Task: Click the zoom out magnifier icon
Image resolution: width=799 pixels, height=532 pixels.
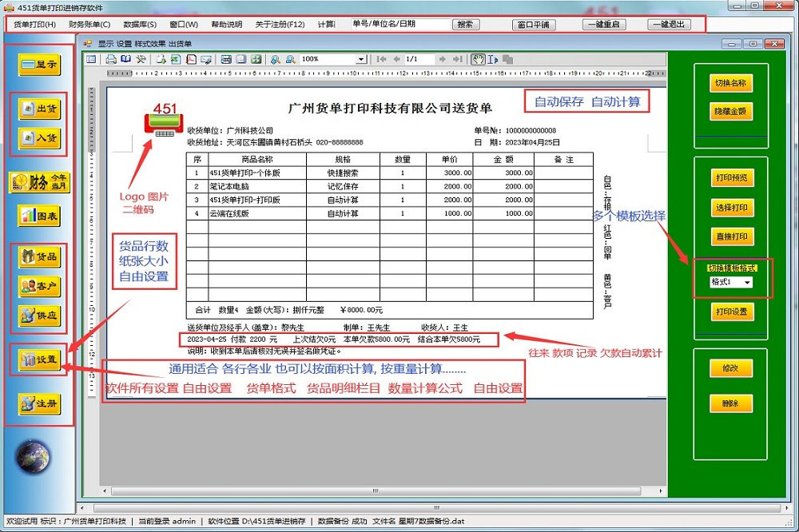Action: [x=291, y=60]
